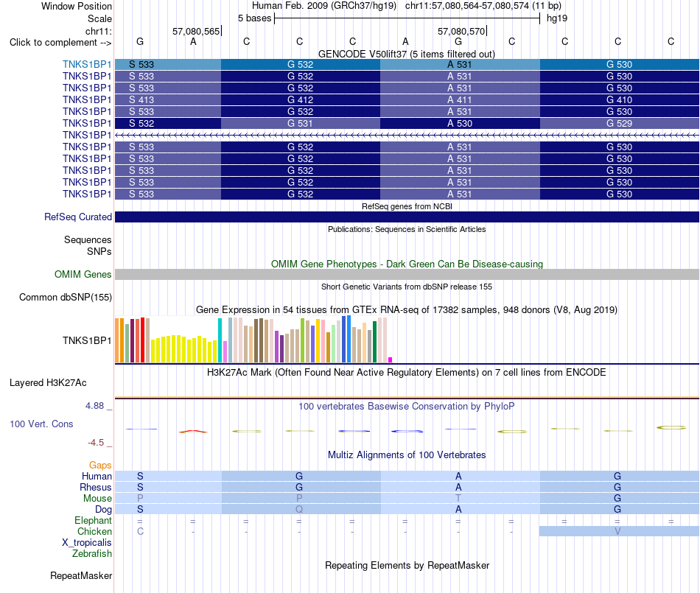Click the Q amino acid in Dog row

(299, 510)
